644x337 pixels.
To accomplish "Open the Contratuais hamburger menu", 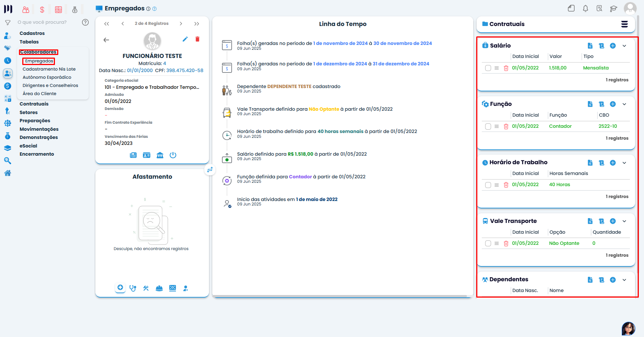I will [624, 24].
